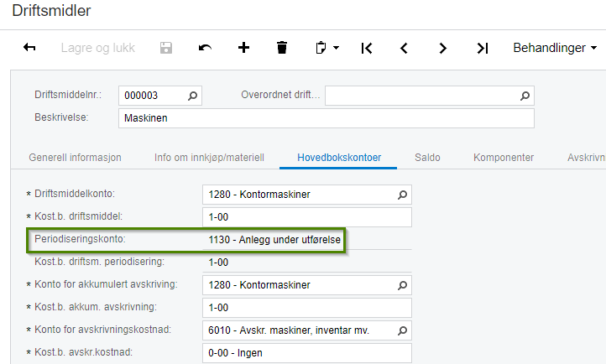Go to next record icon
This screenshot has width=606, height=364.
click(x=443, y=49)
